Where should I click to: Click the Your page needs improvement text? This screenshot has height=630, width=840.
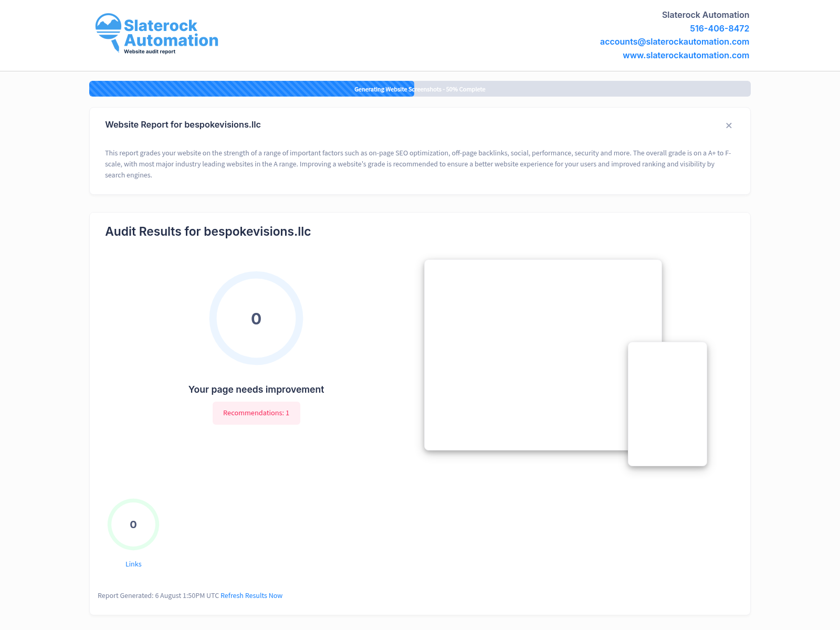click(256, 390)
